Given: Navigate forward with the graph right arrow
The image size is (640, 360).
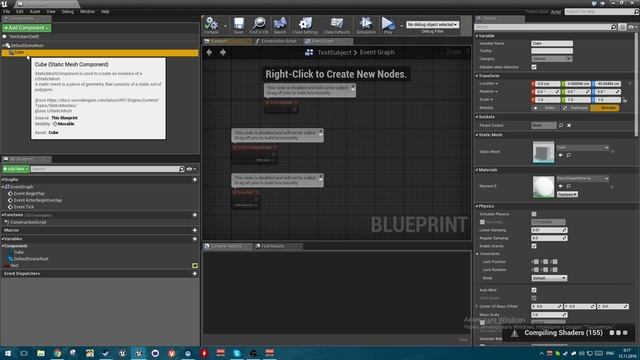Looking at the screenshot, I should 223,52.
